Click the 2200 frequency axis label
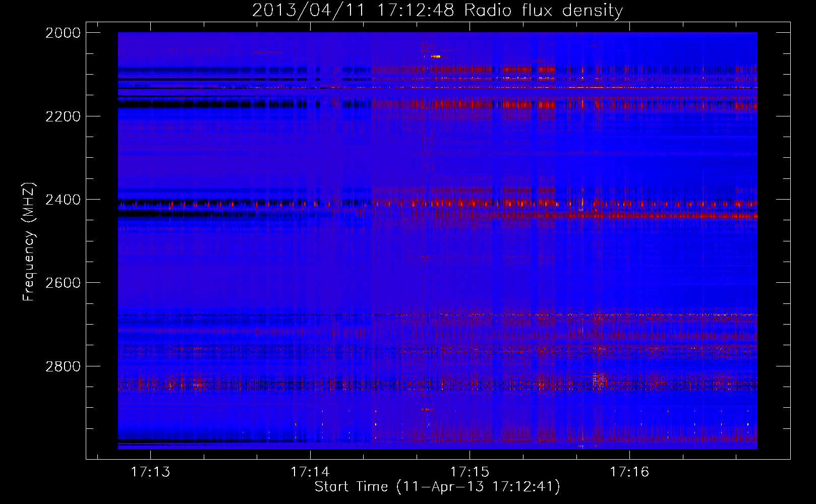The width and height of the screenshot is (816, 504). point(63,116)
